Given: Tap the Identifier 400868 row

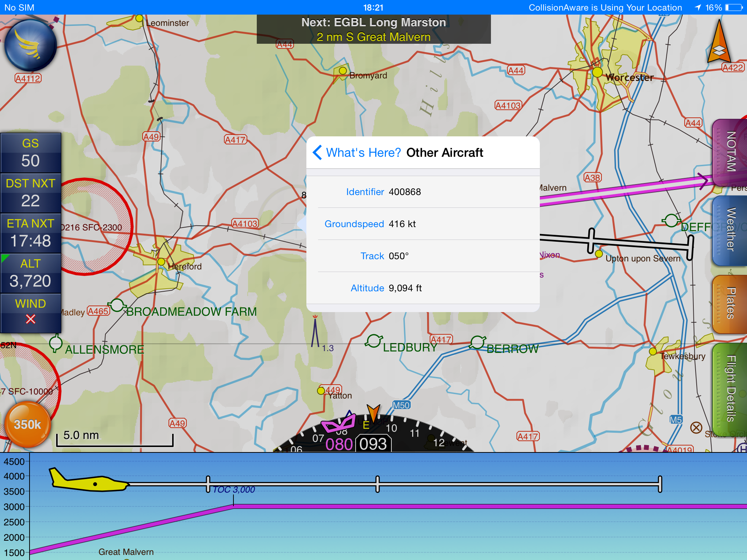Looking at the screenshot, I should point(423,192).
